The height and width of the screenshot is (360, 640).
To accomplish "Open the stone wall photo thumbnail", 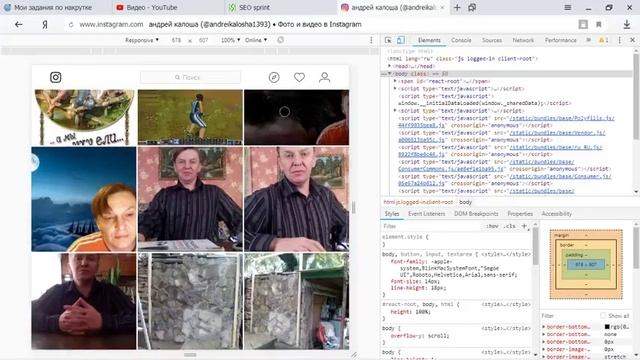I will pyautogui.click(x=190, y=301).
